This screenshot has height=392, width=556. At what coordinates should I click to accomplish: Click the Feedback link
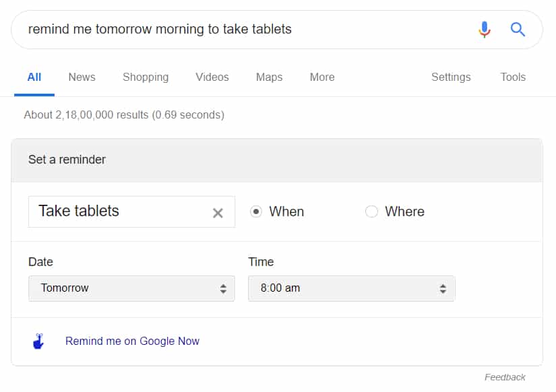(x=505, y=377)
